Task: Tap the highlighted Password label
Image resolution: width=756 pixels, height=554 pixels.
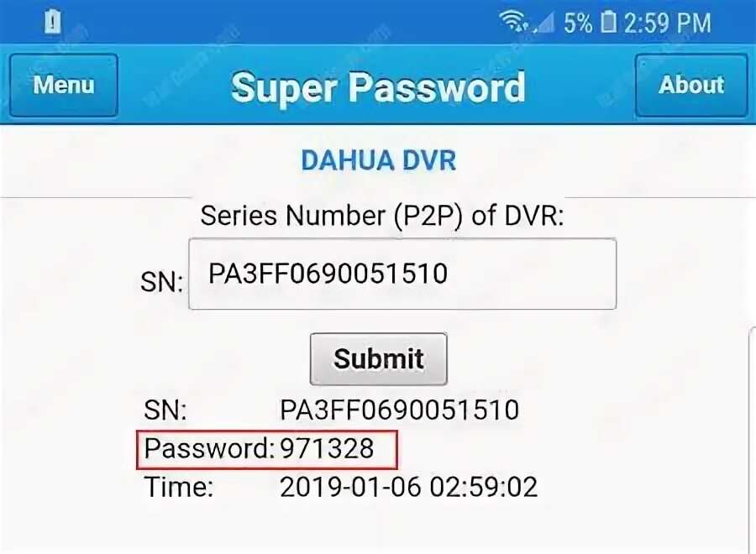Action: pos(209,448)
